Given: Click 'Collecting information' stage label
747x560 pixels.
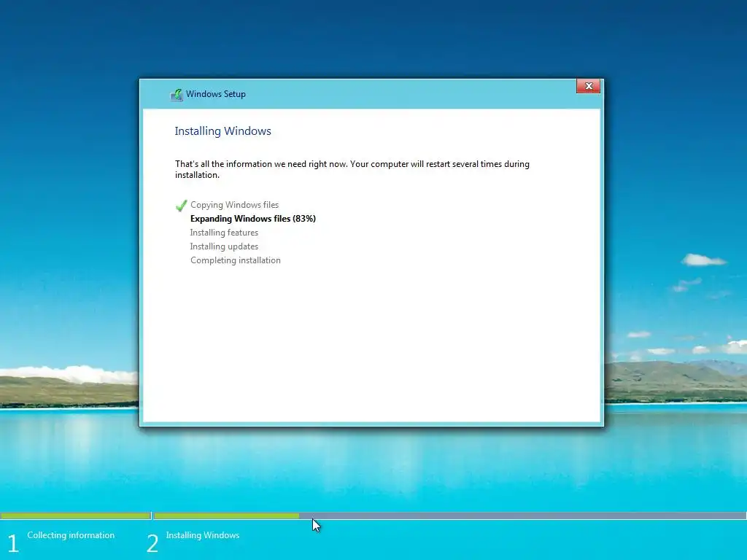Looking at the screenshot, I should (x=71, y=535).
